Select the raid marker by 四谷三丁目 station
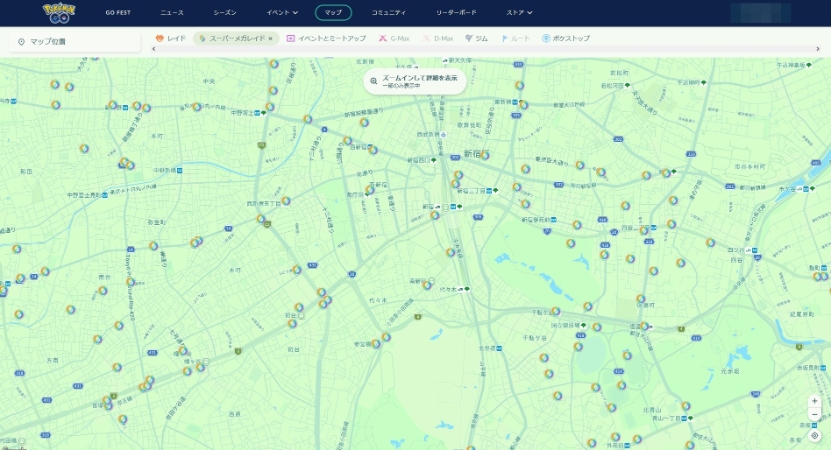 pos(643,231)
